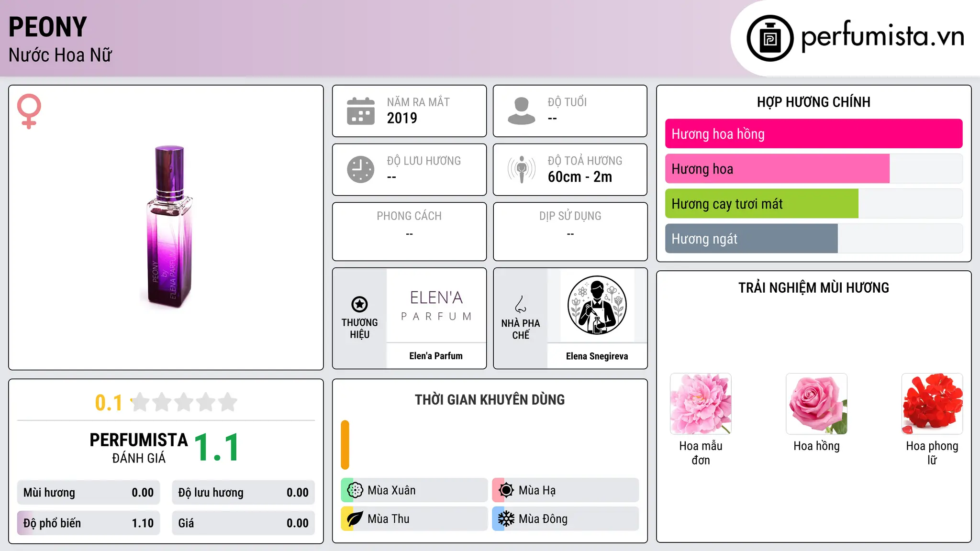
Task: Click the Hương hoa hồng accord bar
Action: pyautogui.click(x=813, y=134)
